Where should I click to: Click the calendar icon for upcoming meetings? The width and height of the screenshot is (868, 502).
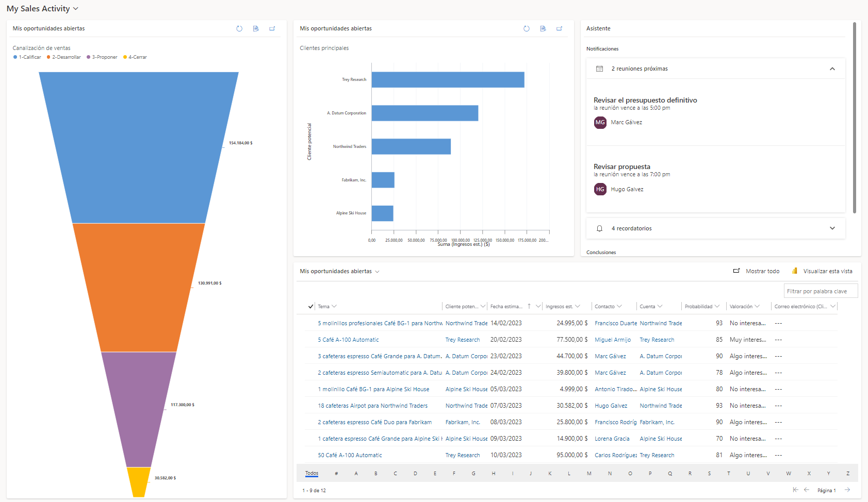pyautogui.click(x=599, y=69)
